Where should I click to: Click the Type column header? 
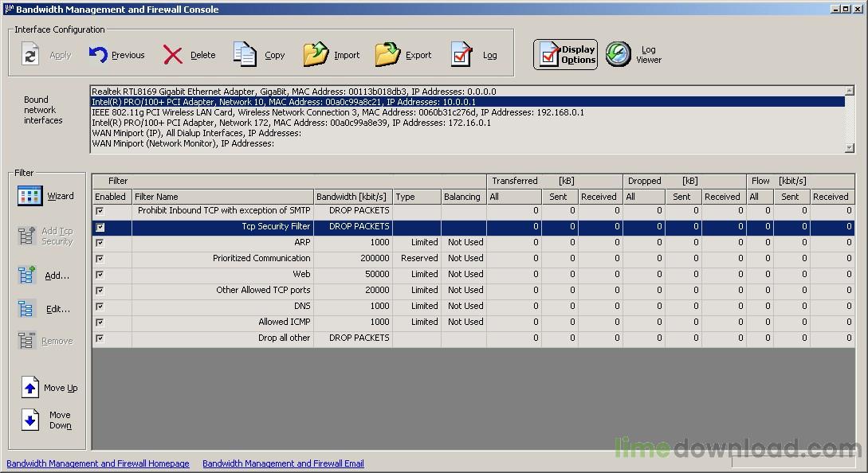tap(417, 197)
